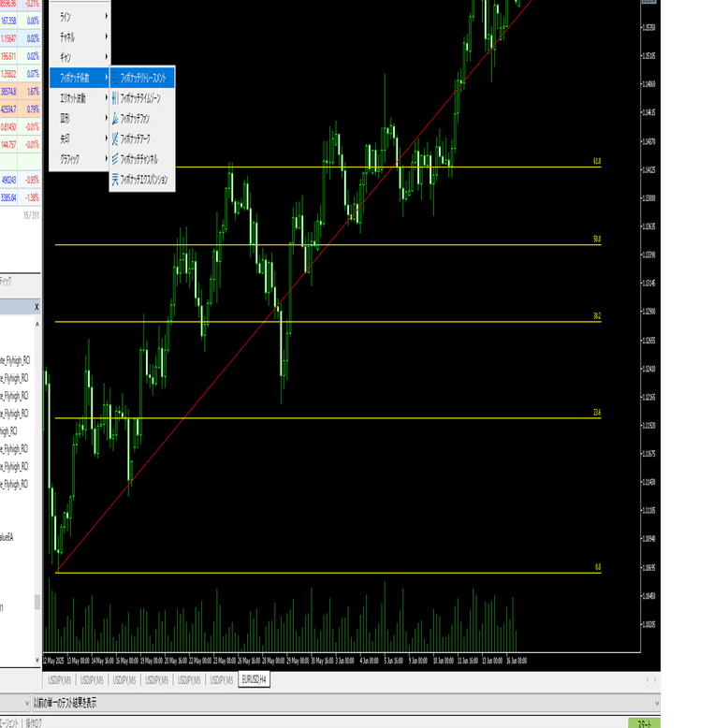Select the 0.0 Fibonacci level label
This screenshot has height=728, width=728.
[598, 567]
